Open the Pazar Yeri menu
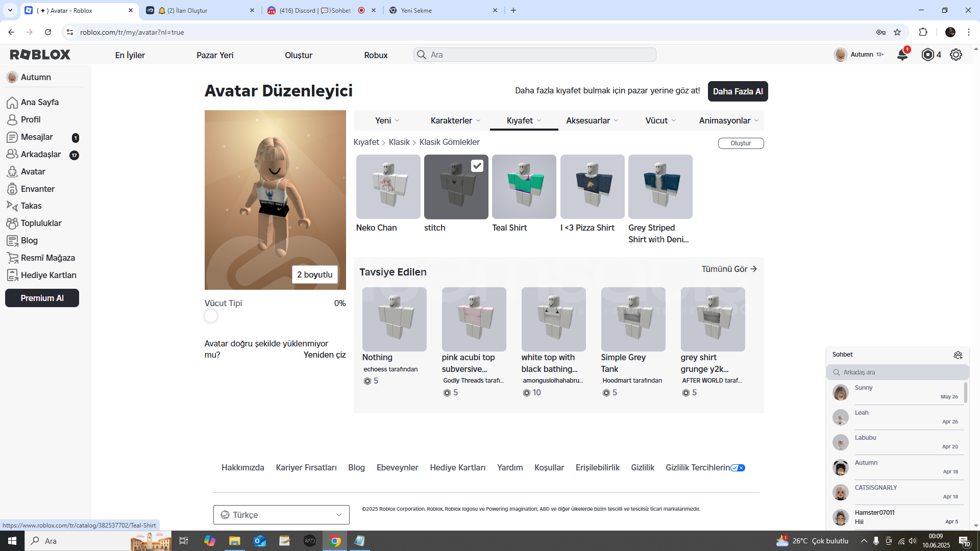The width and height of the screenshot is (980, 551). point(215,55)
